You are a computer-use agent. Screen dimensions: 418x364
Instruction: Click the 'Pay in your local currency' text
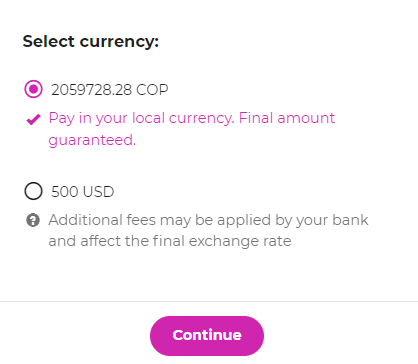(140, 118)
